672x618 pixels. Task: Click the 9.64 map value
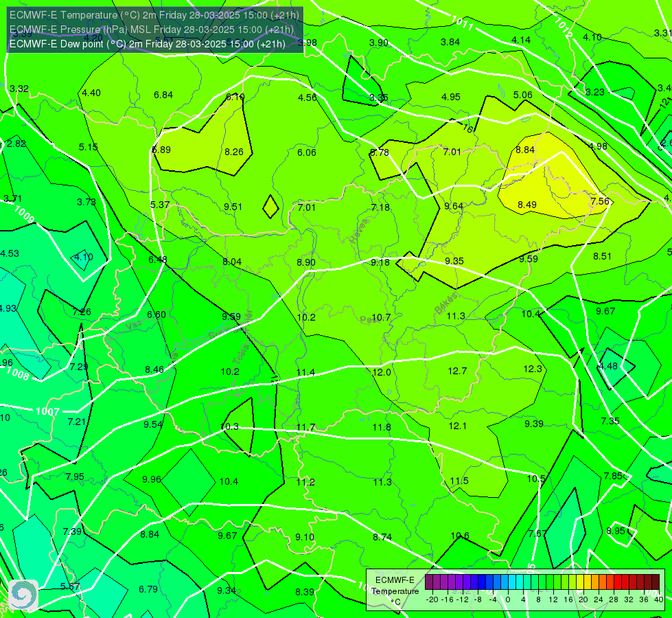click(454, 206)
